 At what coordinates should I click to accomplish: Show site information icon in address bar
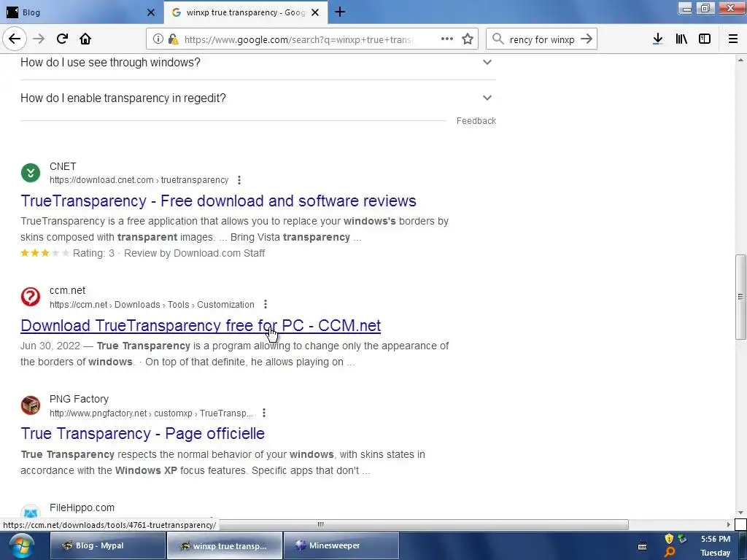click(x=158, y=39)
